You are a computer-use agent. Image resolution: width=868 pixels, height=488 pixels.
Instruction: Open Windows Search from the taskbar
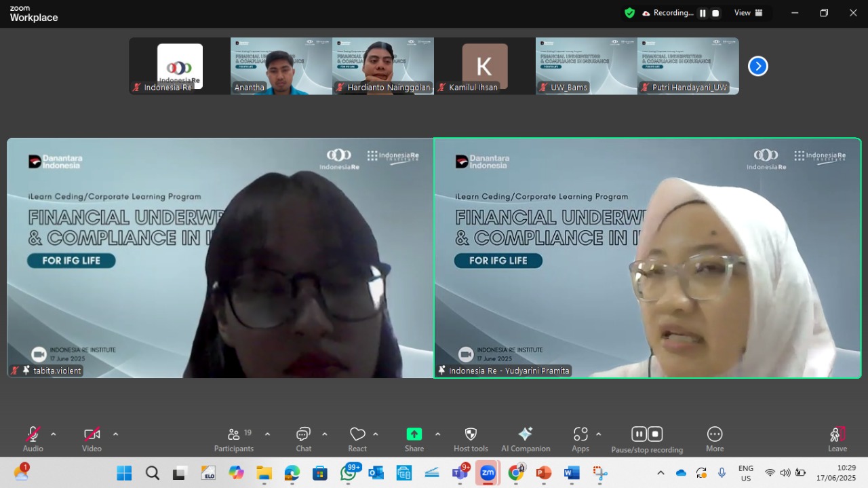152,473
